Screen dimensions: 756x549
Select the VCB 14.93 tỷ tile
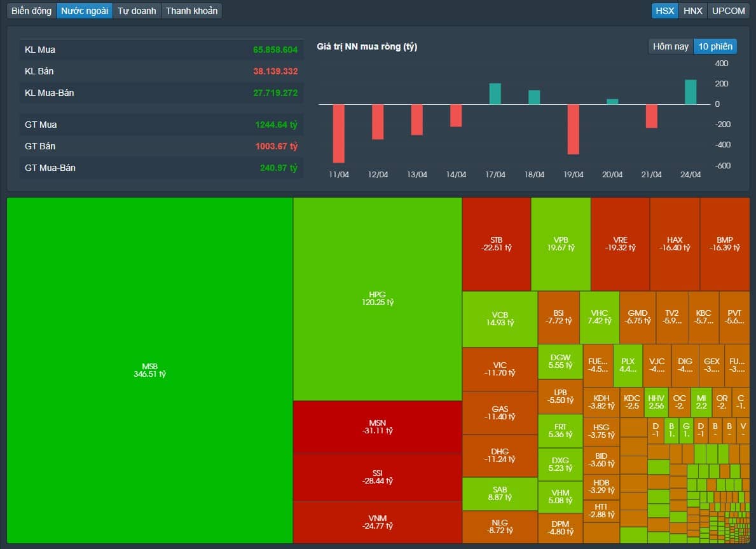500,319
